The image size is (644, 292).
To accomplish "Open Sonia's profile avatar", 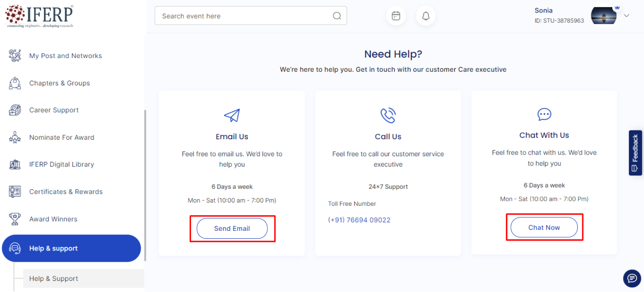I will point(604,16).
